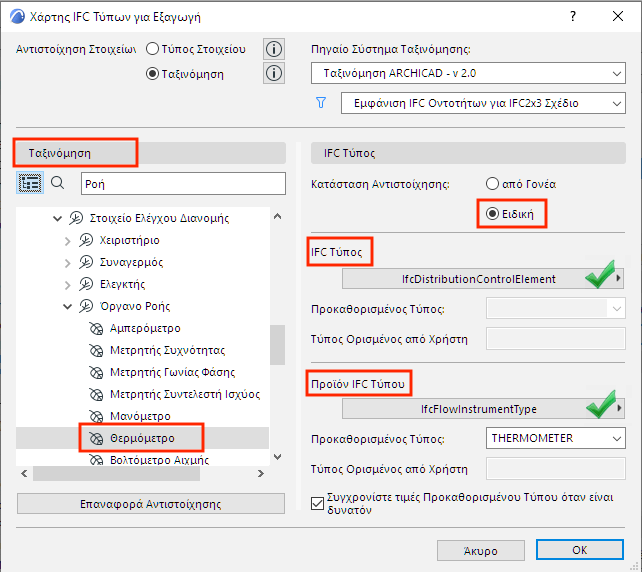The width and height of the screenshot is (642, 572).
Task: Select Τύπος Στοιχείου radio button
Action: (152, 49)
